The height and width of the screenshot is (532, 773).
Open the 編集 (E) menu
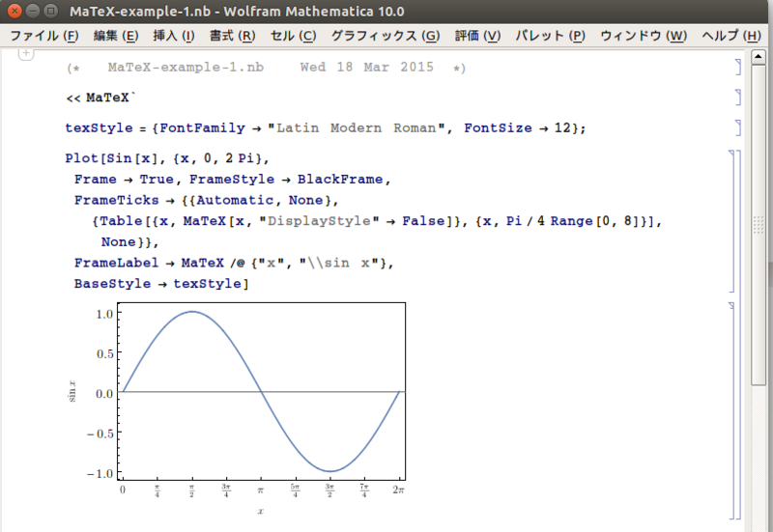[x=116, y=36]
